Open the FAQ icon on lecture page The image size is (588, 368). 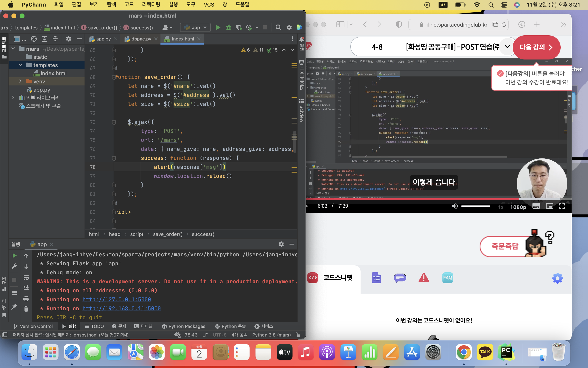coord(448,278)
